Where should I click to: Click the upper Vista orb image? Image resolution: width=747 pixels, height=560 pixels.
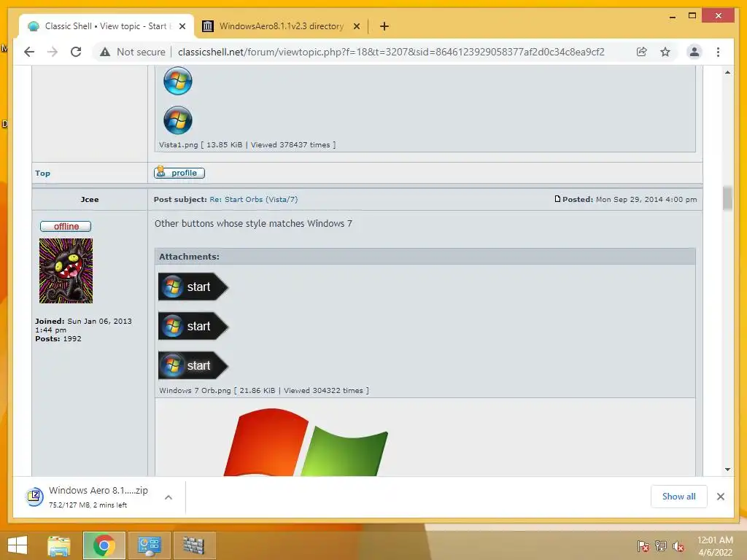click(178, 80)
